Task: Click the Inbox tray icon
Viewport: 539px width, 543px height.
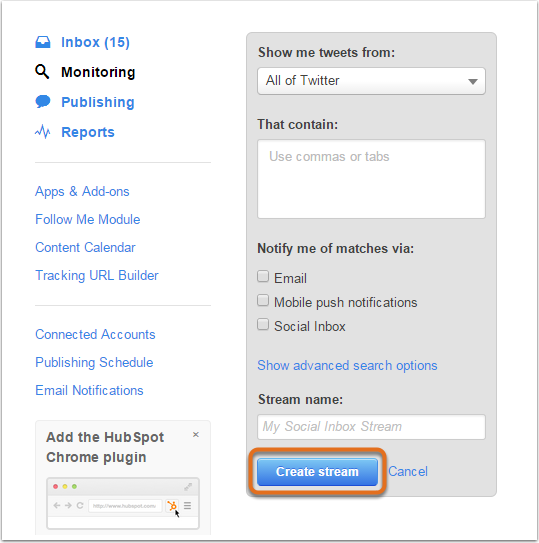Action: click(43, 42)
